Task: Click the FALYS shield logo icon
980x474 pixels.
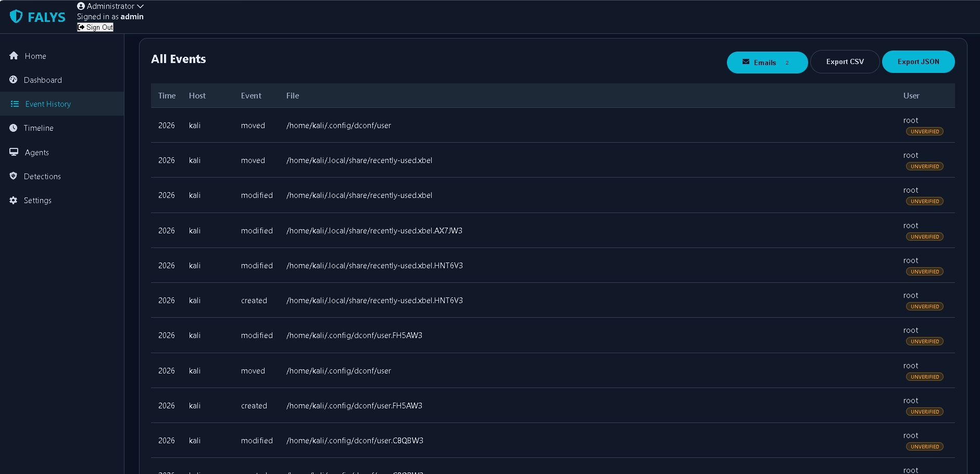Action: (x=16, y=17)
